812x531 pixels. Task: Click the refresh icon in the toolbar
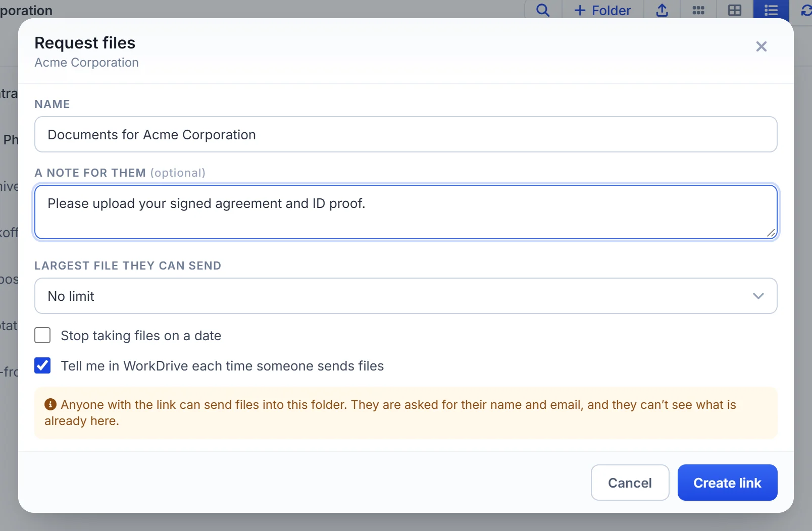[806, 10]
